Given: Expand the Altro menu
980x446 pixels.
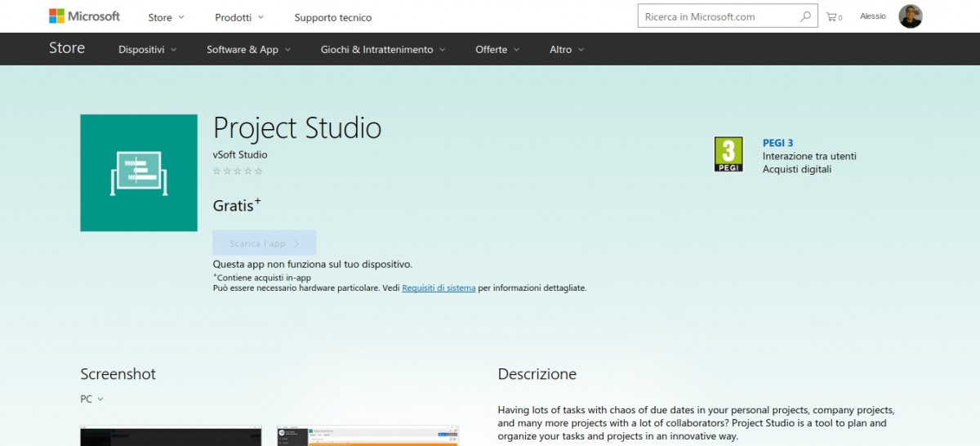Looking at the screenshot, I should (567, 50).
